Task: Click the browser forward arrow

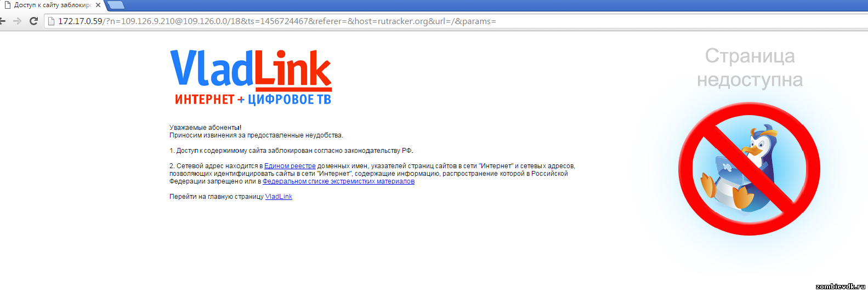Action: click(x=17, y=21)
